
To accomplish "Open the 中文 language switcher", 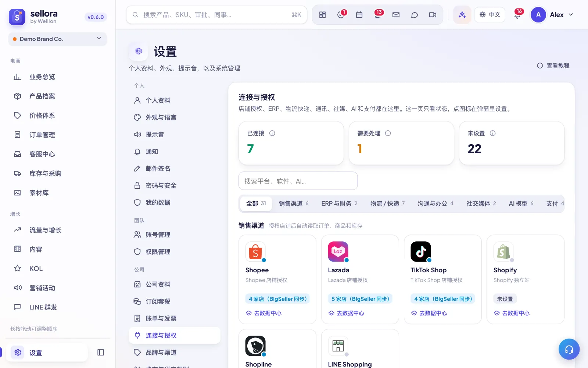I will point(490,15).
